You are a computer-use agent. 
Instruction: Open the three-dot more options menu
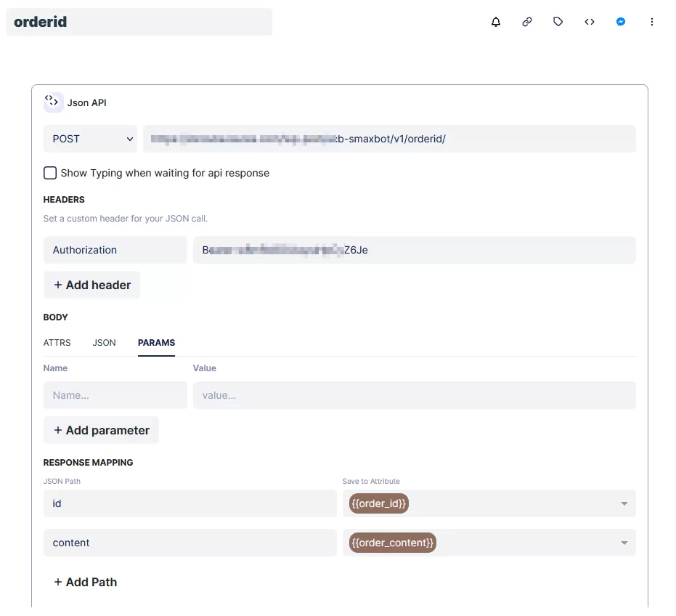click(652, 22)
